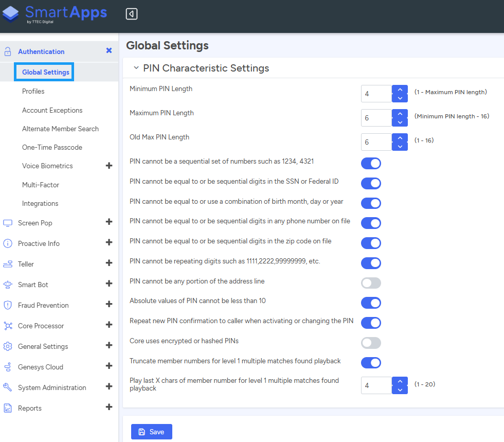Click Minimum PIN Length input field
The width and height of the screenshot is (504, 442).
click(376, 94)
